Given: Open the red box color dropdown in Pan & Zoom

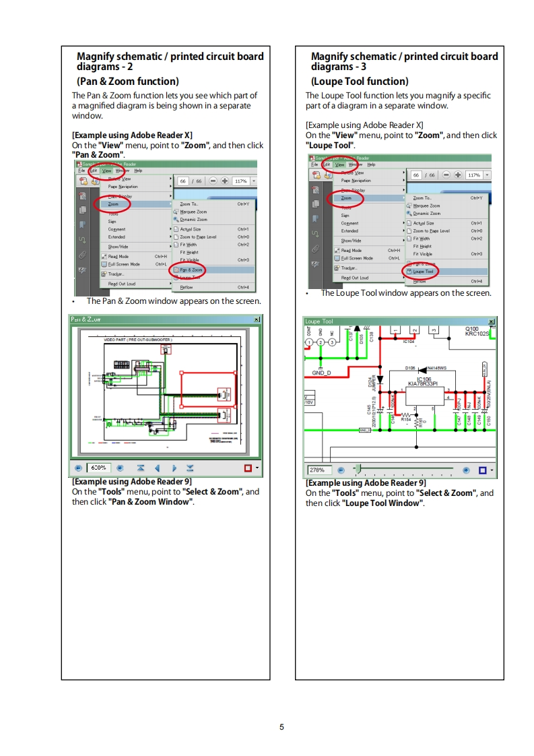Looking at the screenshot, I should (x=257, y=468).
